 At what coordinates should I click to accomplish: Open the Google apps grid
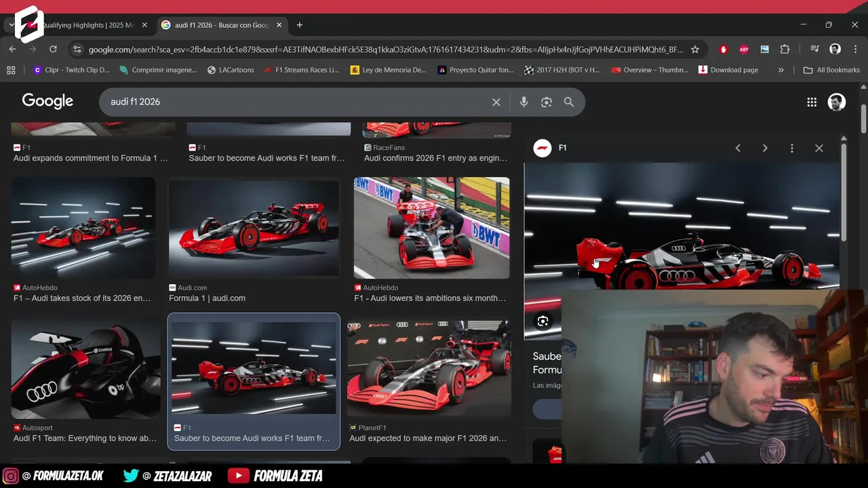tap(812, 102)
